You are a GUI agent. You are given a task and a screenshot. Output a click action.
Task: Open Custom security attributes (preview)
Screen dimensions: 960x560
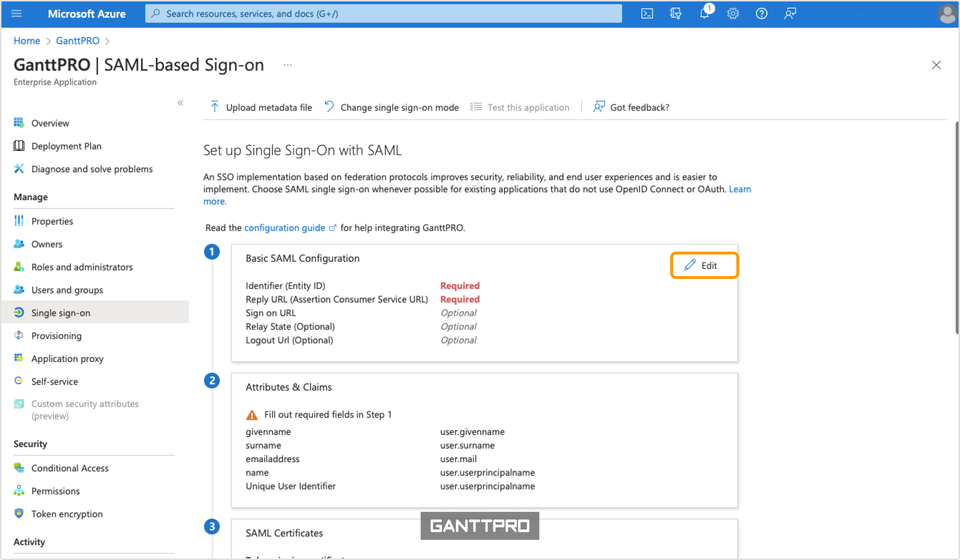pyautogui.click(x=84, y=409)
